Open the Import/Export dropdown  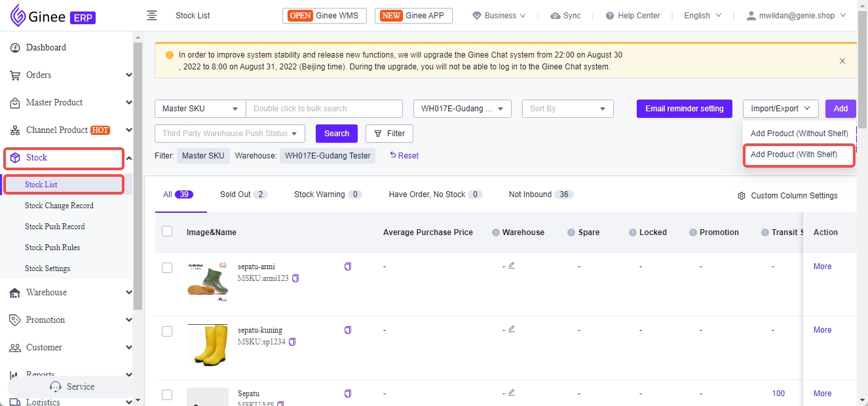tap(781, 109)
